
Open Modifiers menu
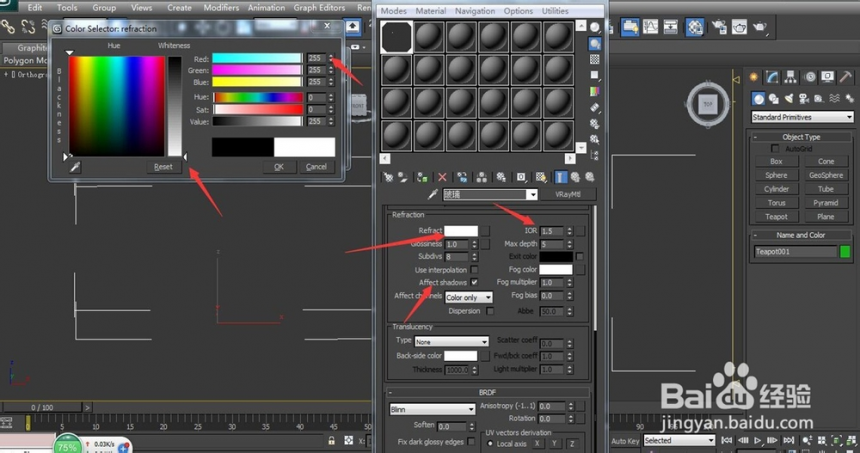point(221,8)
